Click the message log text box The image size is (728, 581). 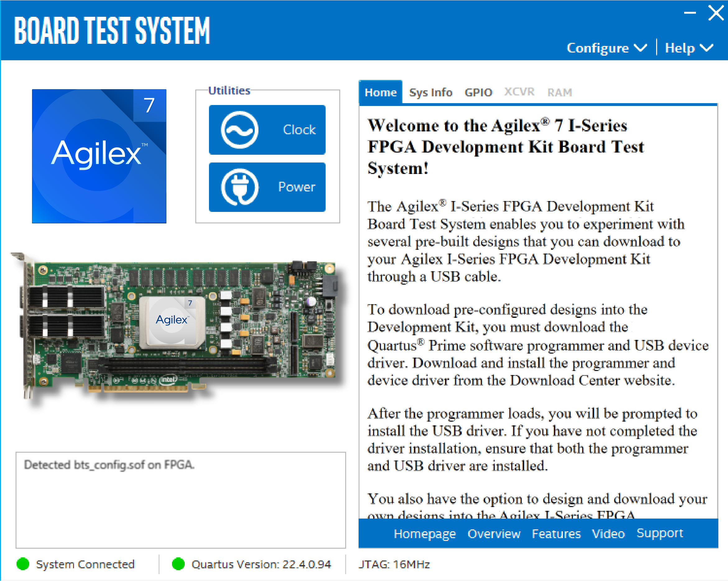181,500
